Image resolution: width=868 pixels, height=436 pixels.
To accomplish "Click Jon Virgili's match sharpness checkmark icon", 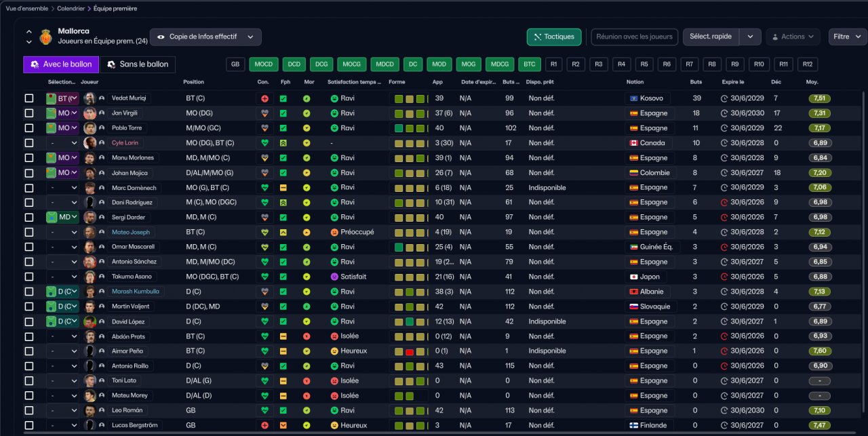I will (283, 113).
